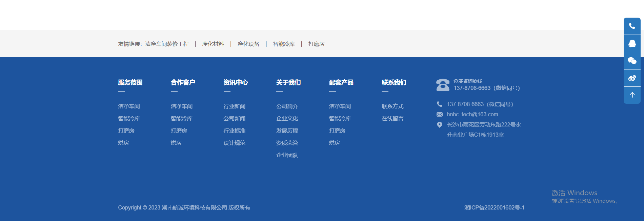The height and width of the screenshot is (221, 644).
Task: Open the Weibo icon in sidebar
Action: [x=632, y=78]
